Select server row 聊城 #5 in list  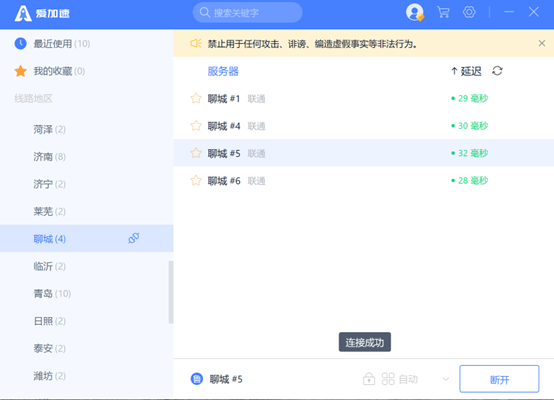click(x=364, y=153)
